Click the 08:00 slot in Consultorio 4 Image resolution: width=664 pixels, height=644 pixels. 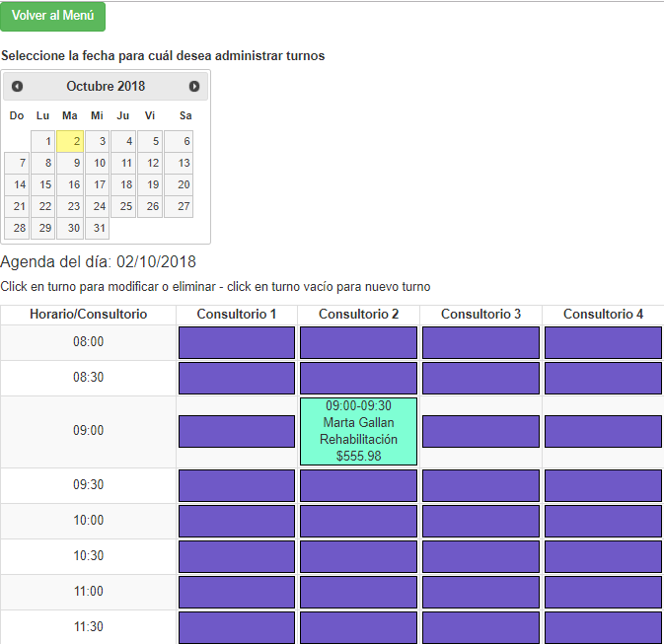coord(603,342)
